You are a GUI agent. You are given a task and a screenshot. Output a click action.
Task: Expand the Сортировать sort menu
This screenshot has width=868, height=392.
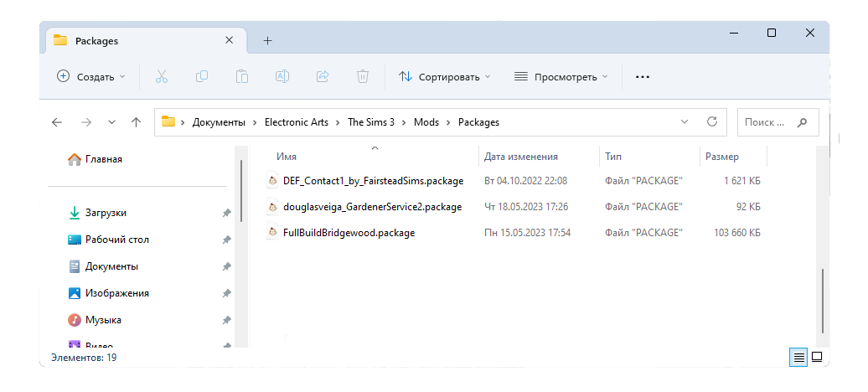coord(445,76)
